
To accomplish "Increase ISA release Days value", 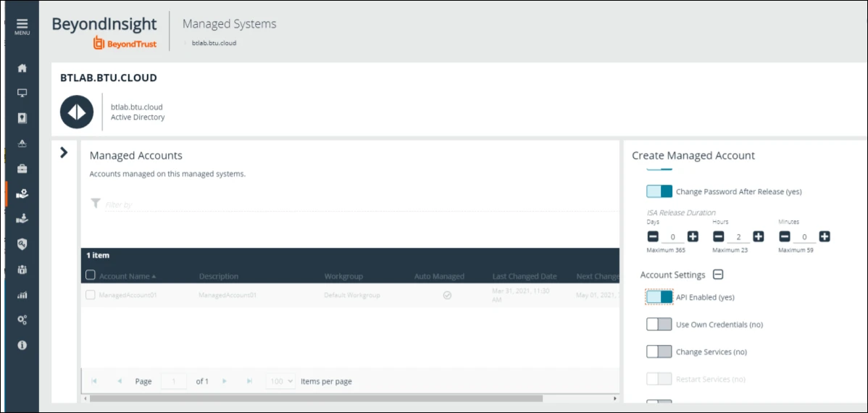I will [x=693, y=237].
